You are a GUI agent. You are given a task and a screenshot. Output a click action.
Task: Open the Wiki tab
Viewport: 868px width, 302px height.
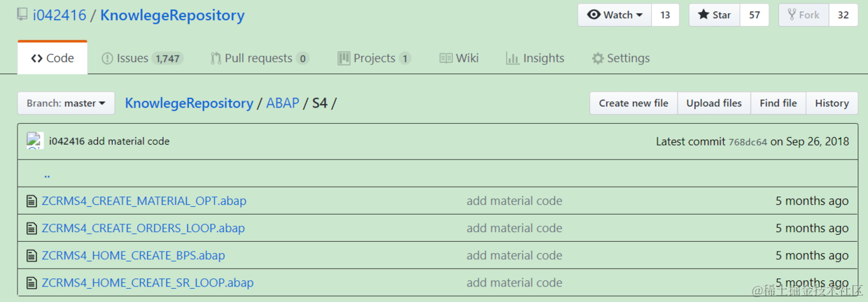459,58
